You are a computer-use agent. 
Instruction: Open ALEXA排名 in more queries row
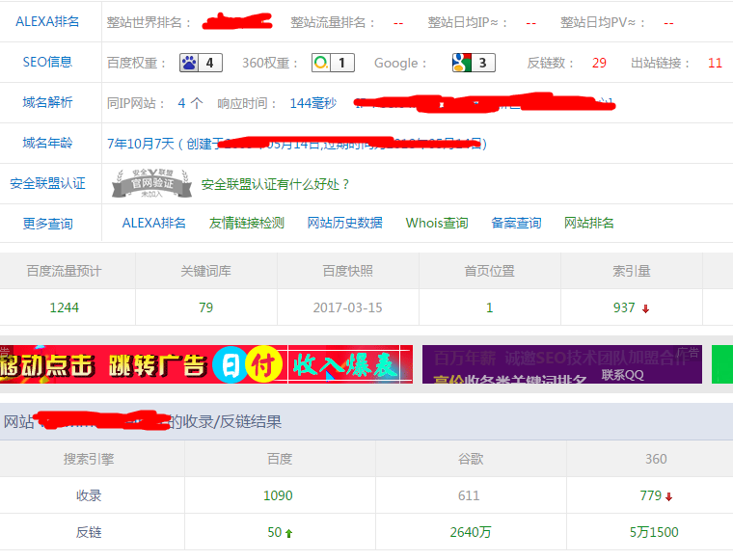click(x=153, y=224)
